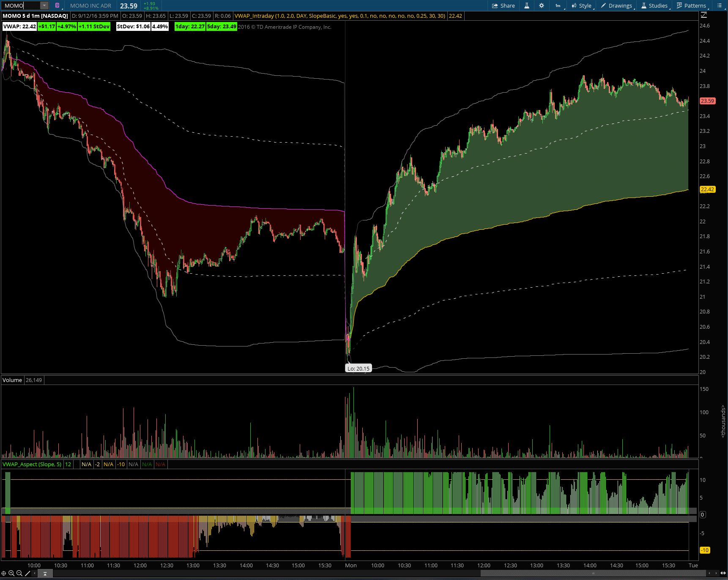Click the StDev: $1.06 label

(x=133, y=26)
